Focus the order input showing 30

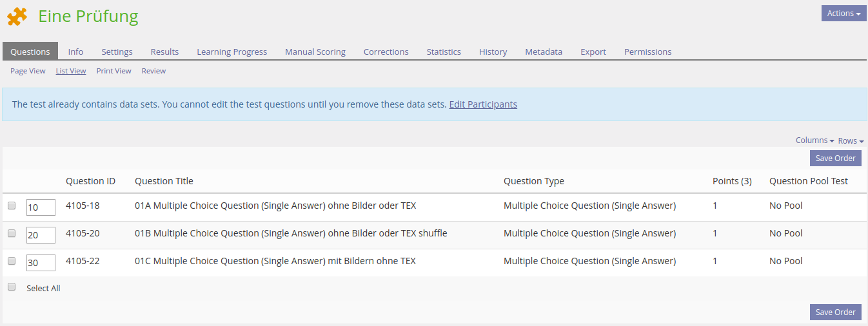(x=41, y=263)
